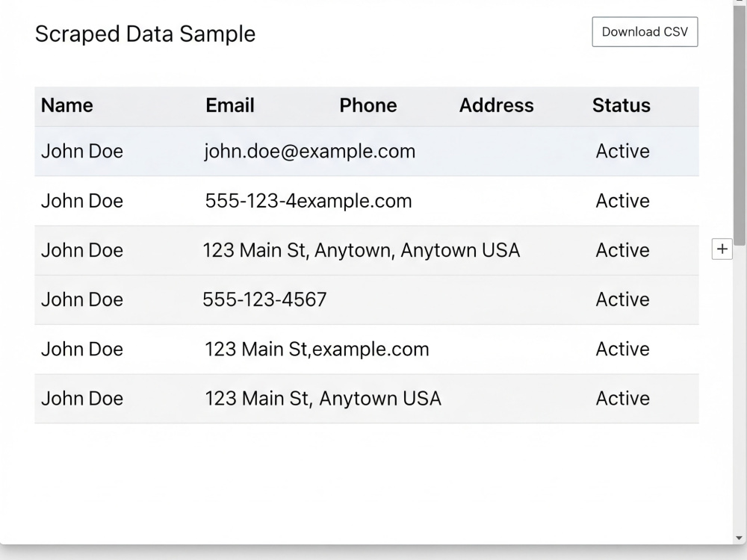Click the plus icon beside the table
This screenshot has width=747, height=560.
(722, 249)
